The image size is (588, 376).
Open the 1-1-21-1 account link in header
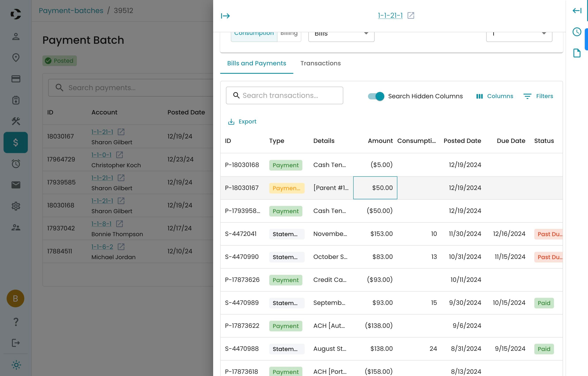click(390, 15)
